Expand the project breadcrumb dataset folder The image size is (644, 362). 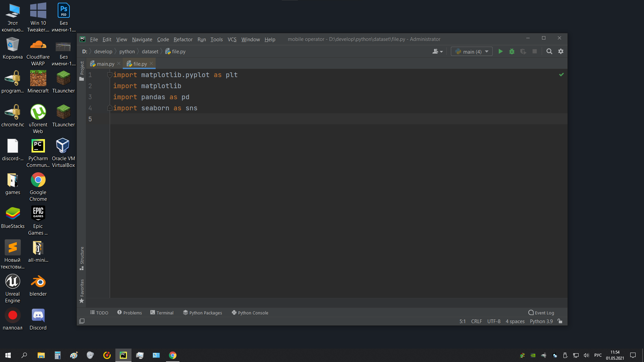pos(150,51)
